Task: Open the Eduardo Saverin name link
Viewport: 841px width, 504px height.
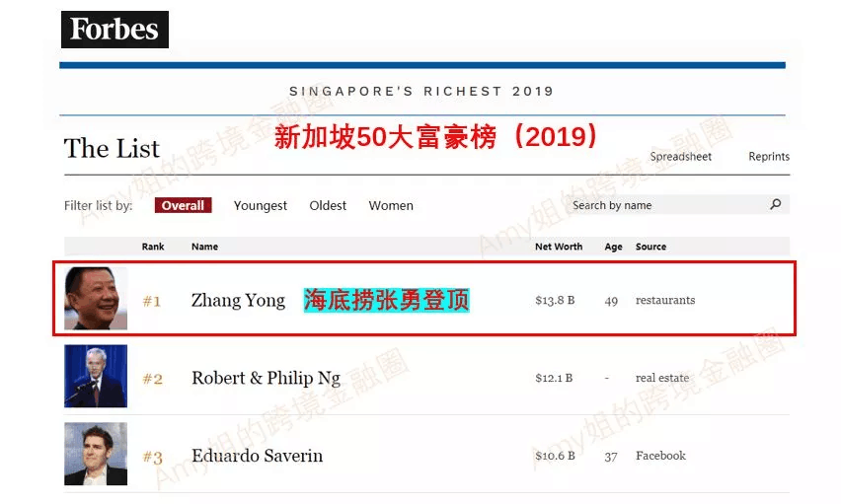Action: [x=258, y=456]
